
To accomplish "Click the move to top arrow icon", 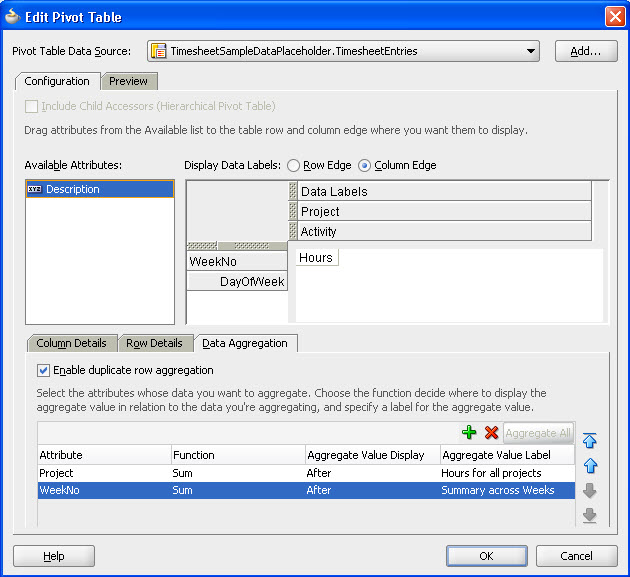I will click(x=590, y=441).
